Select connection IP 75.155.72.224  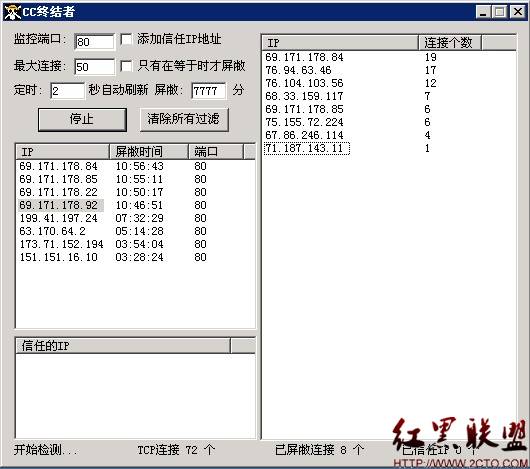304,122
